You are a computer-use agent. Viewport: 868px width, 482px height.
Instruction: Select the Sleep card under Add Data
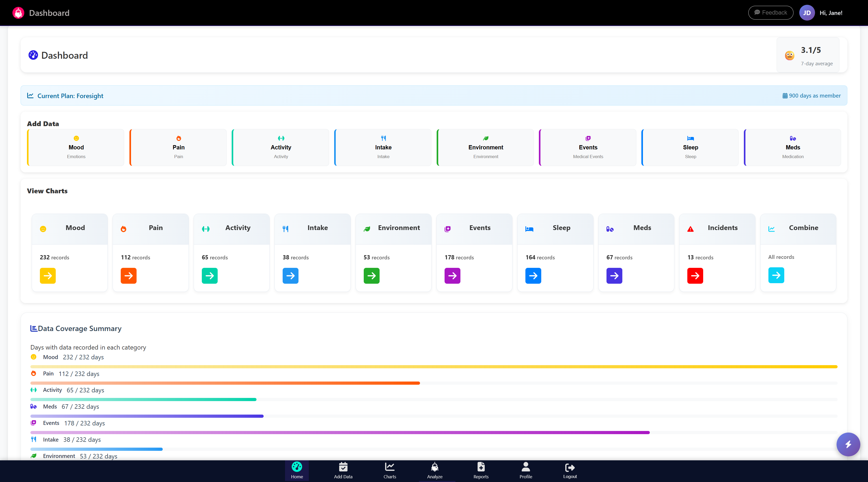690,147
